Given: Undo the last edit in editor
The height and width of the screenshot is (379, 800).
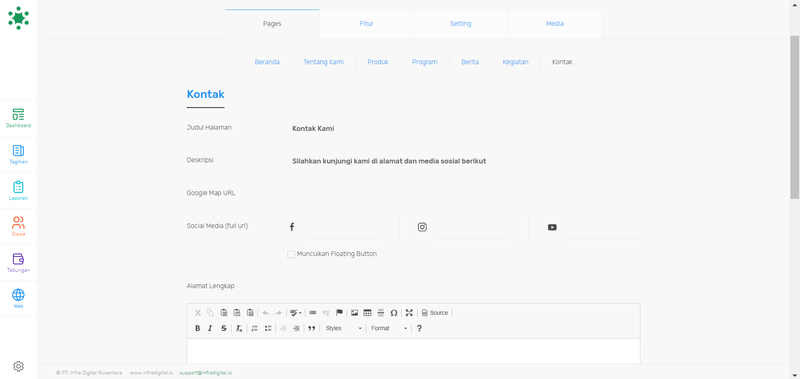Looking at the screenshot, I should (x=265, y=313).
